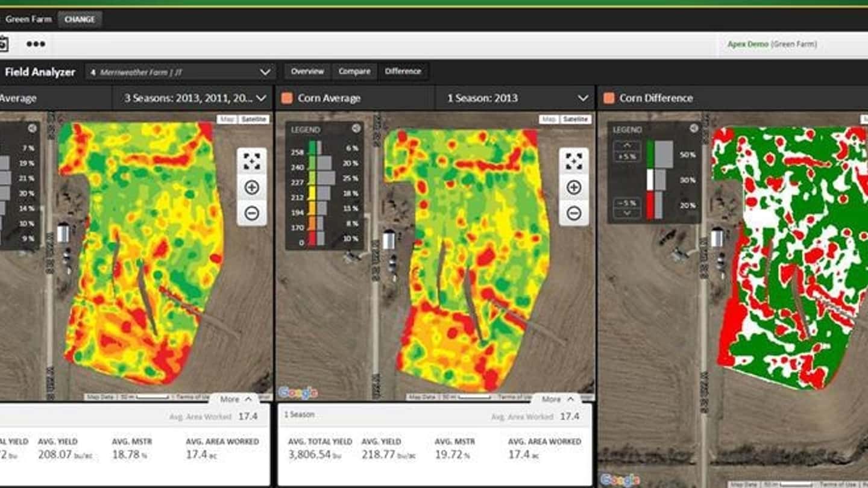Expand More details under the left map

point(236,399)
